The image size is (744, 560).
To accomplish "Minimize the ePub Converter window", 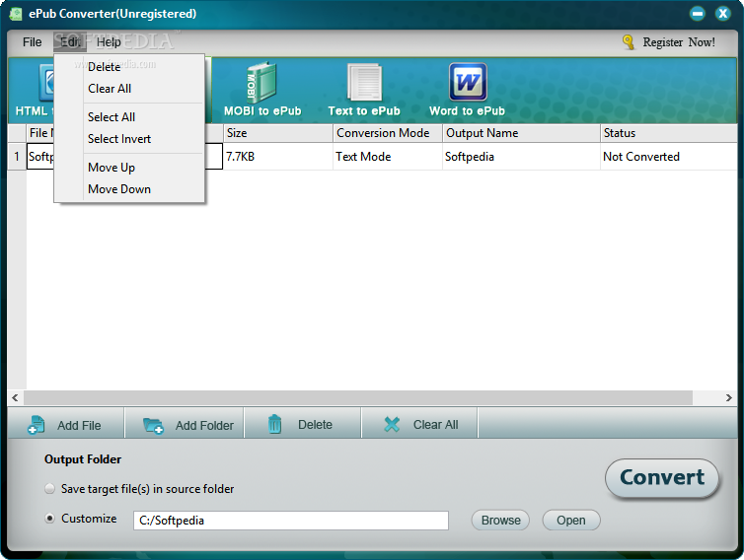I will click(697, 13).
